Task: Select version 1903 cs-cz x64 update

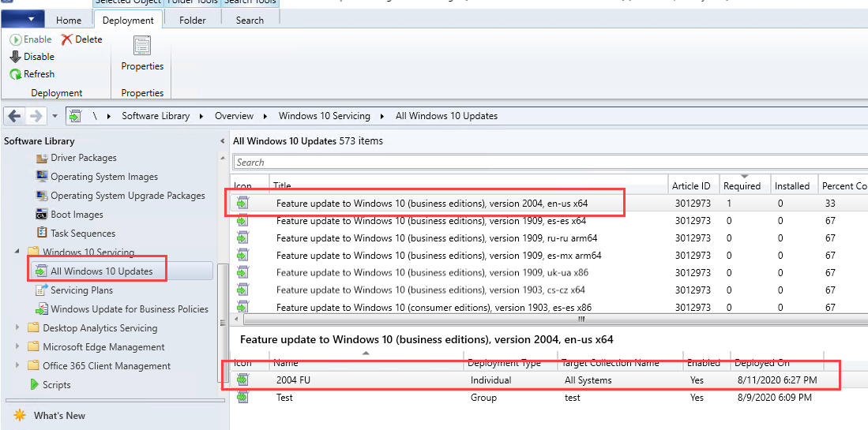Action: coord(549,289)
